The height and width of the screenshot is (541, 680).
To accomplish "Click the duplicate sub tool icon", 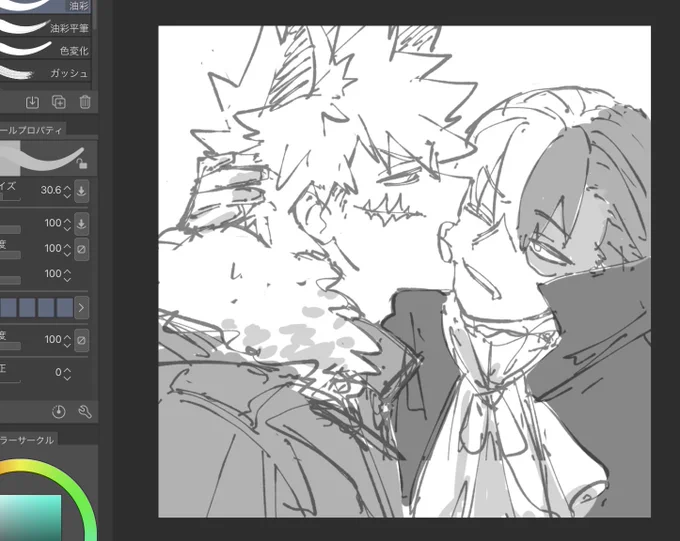I will (59, 102).
